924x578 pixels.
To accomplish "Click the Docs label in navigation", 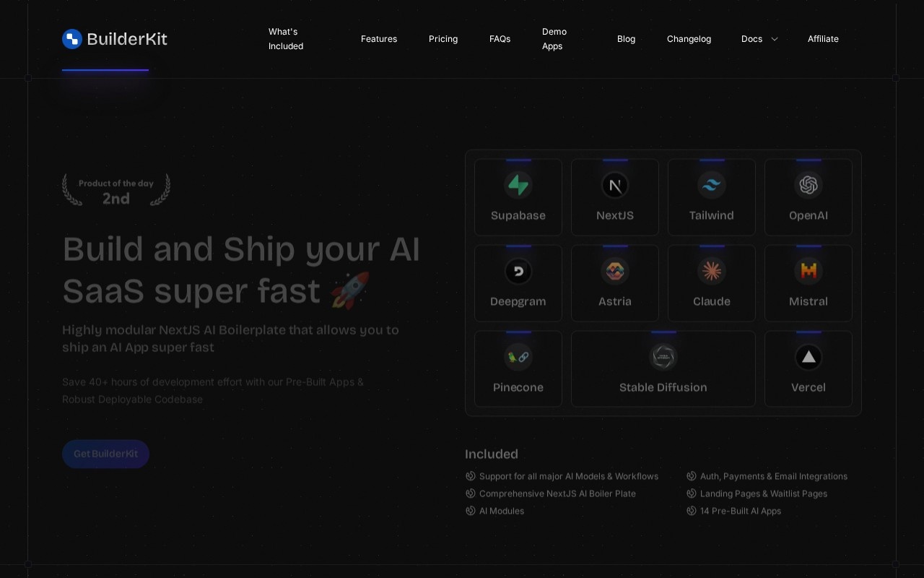I will point(751,39).
